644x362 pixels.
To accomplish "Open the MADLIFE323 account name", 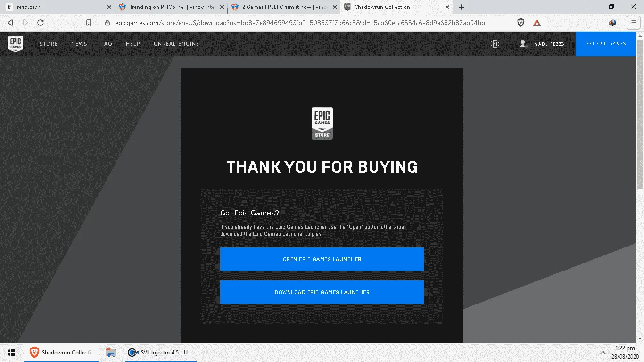I will pos(549,44).
